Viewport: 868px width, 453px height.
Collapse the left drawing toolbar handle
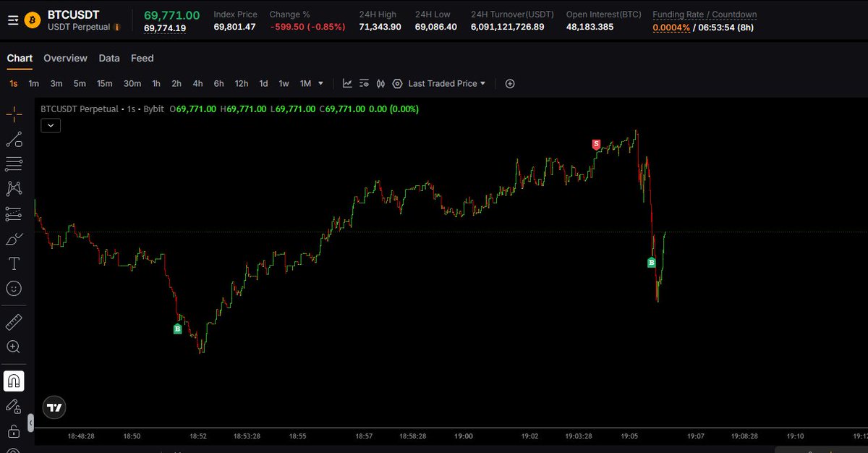tap(30, 423)
